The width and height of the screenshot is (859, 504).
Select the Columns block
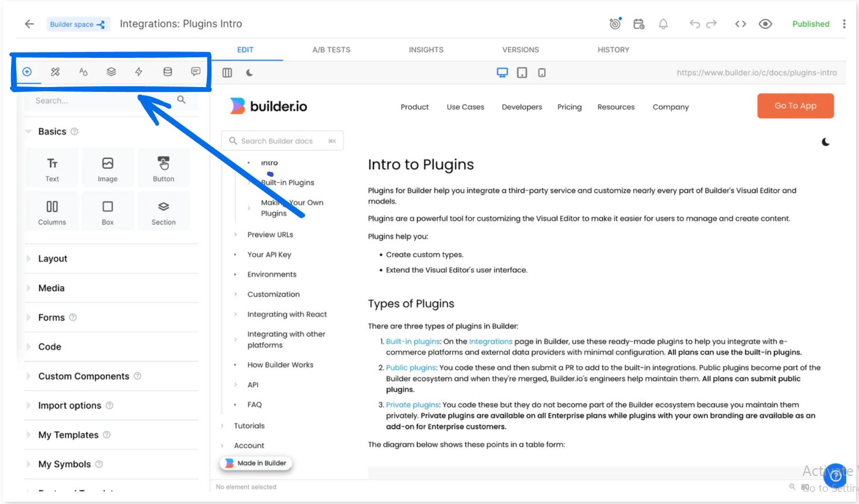52,212
